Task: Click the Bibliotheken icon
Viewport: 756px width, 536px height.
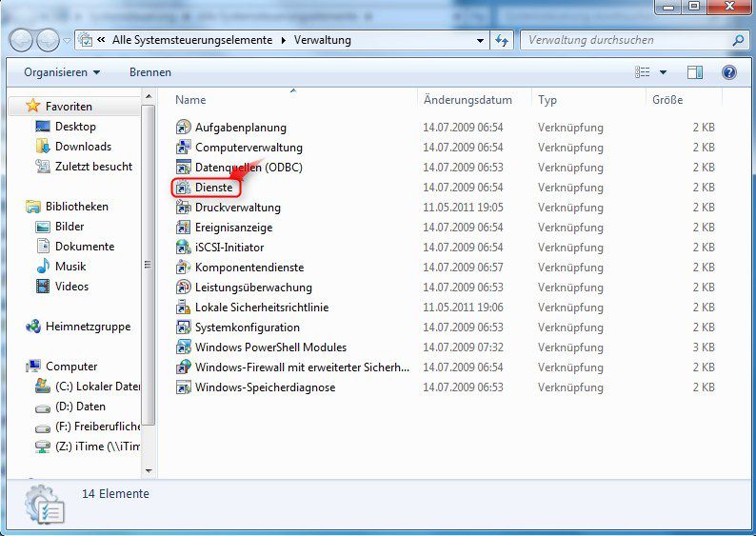Action: [32, 207]
